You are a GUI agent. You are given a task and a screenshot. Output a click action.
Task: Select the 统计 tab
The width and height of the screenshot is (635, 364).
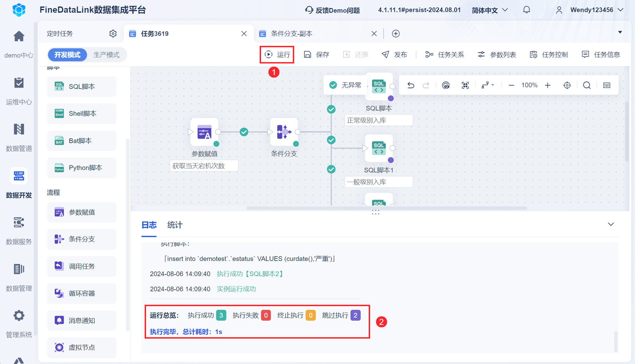click(x=175, y=225)
